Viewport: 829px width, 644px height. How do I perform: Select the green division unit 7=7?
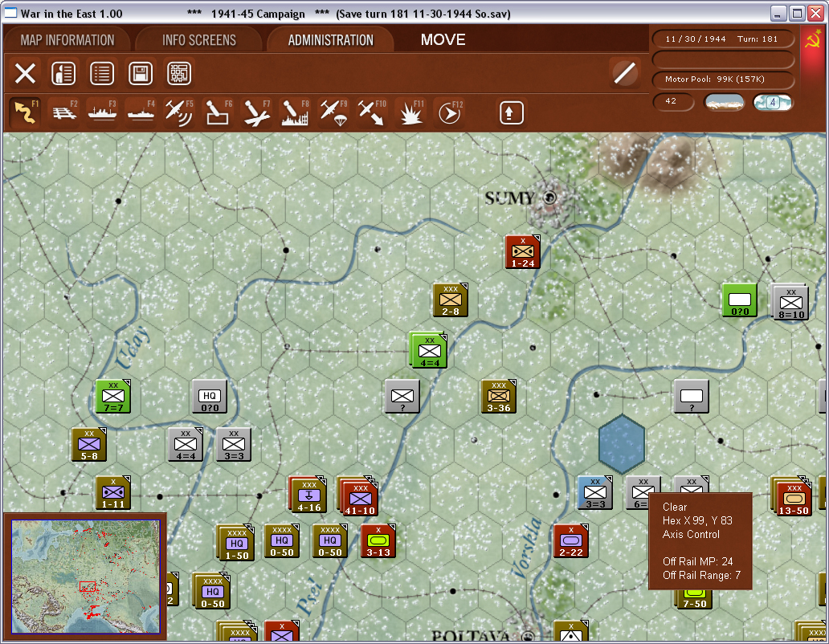tap(113, 396)
